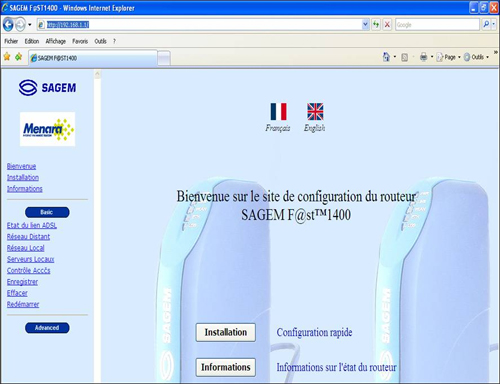
Task: Click the Refresh page icon
Action: 376,25
